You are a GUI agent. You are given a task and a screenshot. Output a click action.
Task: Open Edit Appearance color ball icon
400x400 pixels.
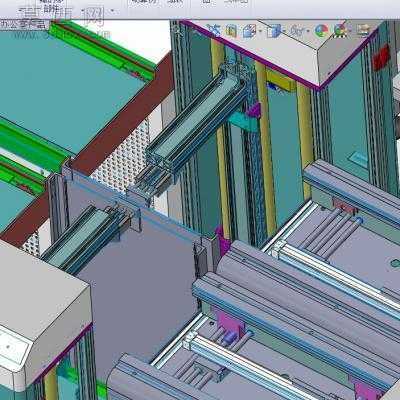point(322,31)
